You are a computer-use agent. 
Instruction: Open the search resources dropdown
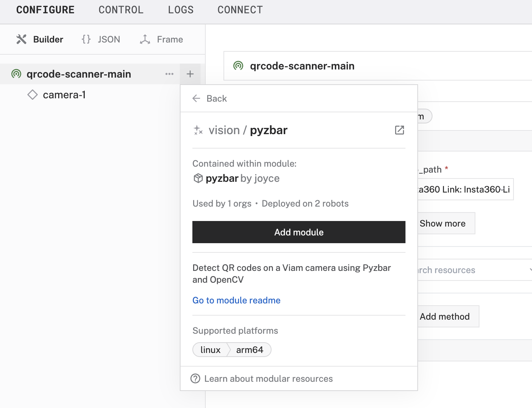pyautogui.click(x=475, y=270)
